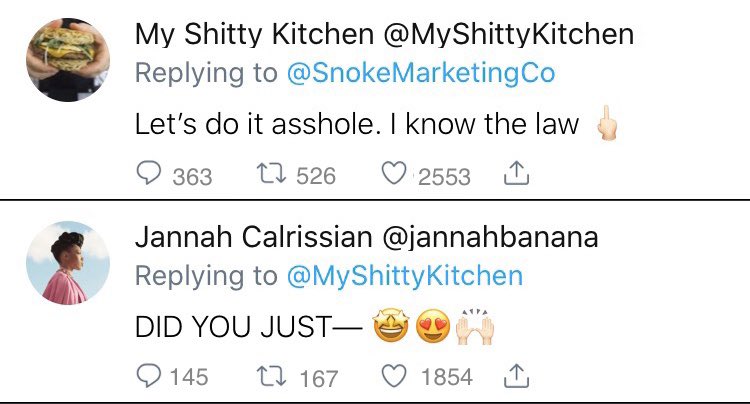Screen dimensions: 750x404
Task: Retweet the My Shitty Kitchen tweet
Action: coord(271,174)
